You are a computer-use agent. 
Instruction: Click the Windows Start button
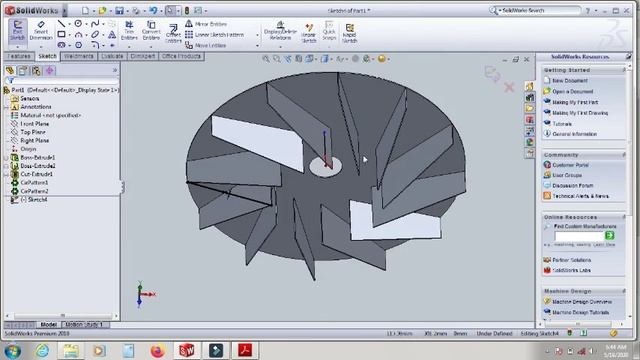[x=13, y=351]
